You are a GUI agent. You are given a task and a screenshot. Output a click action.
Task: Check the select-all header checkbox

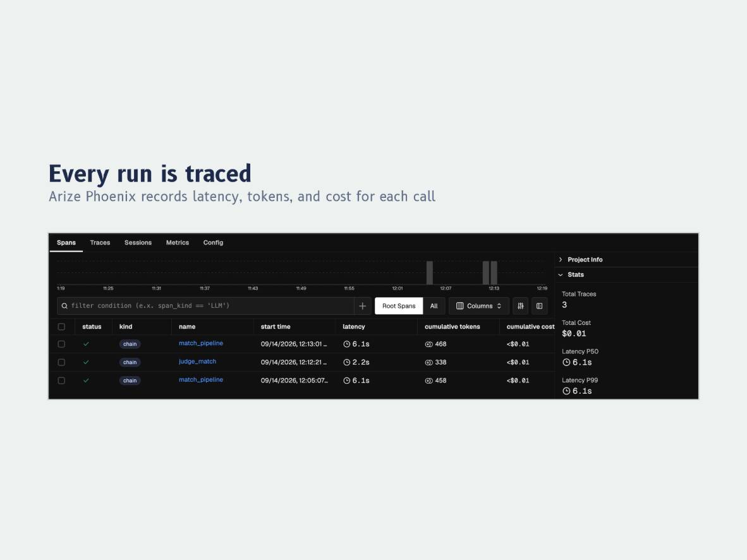coord(61,327)
